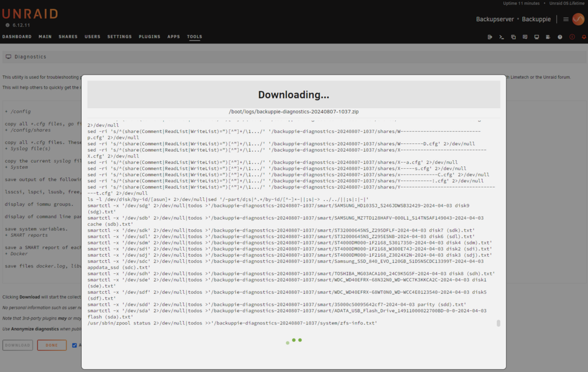
Task: Click the 'Unraid OS Lifetime' text
Action: tap(567, 4)
